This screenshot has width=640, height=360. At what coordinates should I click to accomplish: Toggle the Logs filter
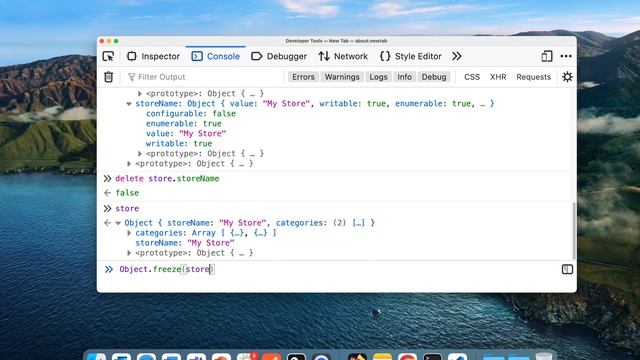pyautogui.click(x=378, y=77)
